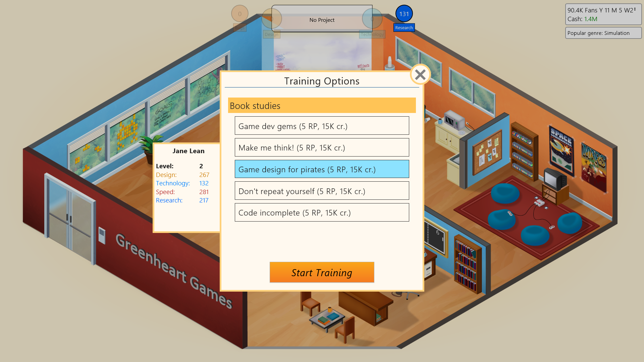Close the Training Options dialog

pyautogui.click(x=419, y=74)
